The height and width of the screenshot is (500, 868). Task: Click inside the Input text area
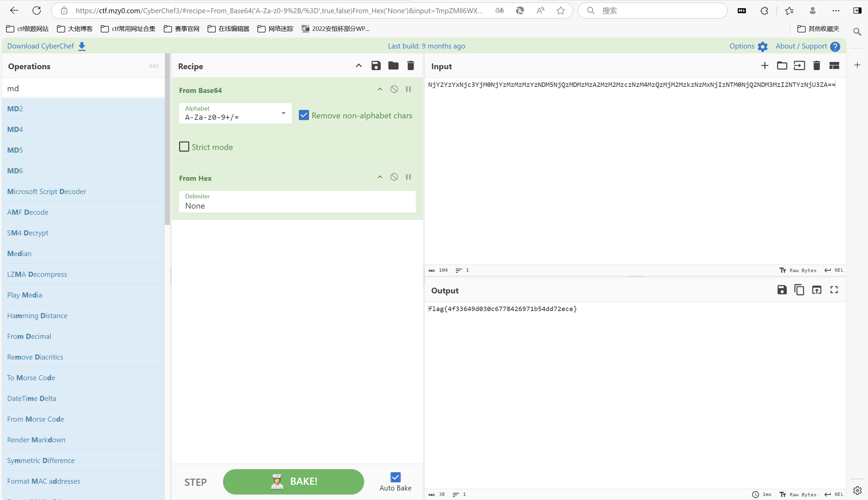tap(635, 172)
